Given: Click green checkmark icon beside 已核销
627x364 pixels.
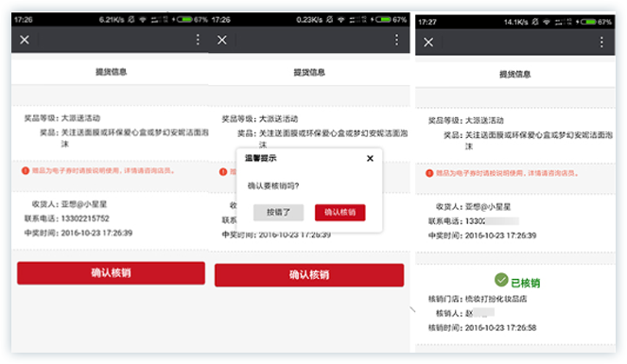Looking at the screenshot, I should 501,280.
